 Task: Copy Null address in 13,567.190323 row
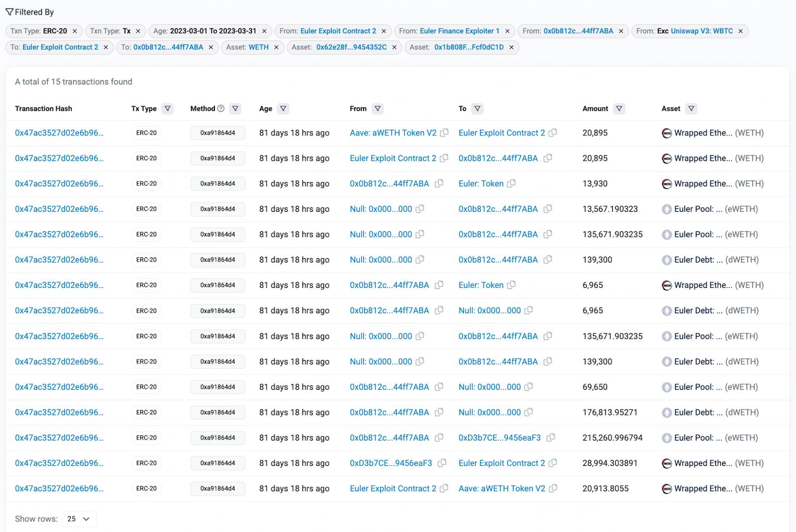(420, 209)
